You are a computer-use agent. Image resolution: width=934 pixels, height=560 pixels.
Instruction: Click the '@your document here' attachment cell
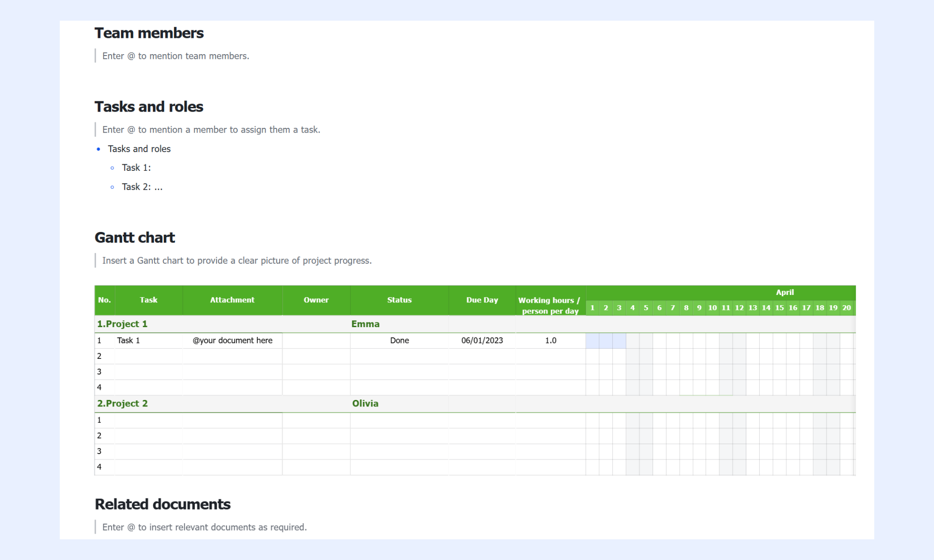point(232,341)
